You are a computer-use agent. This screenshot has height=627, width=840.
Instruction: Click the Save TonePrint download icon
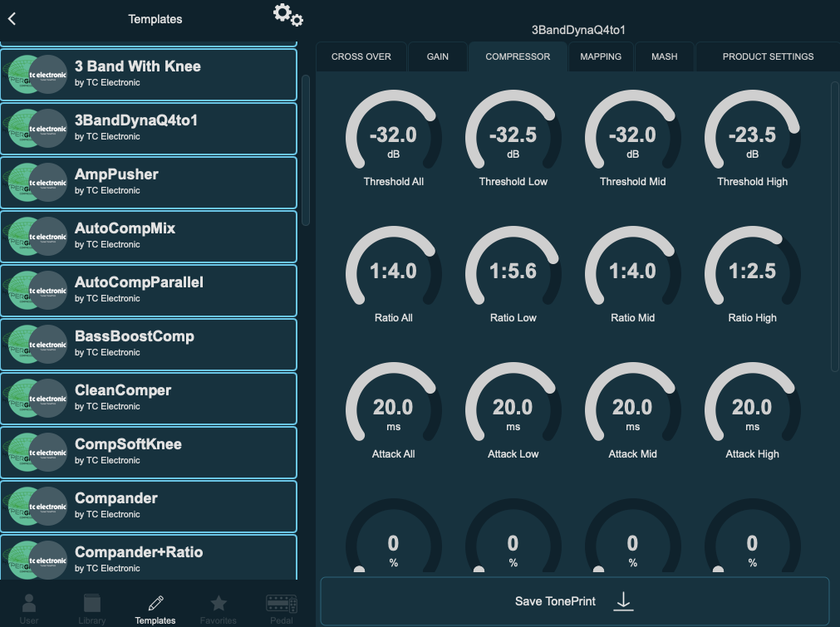(623, 601)
